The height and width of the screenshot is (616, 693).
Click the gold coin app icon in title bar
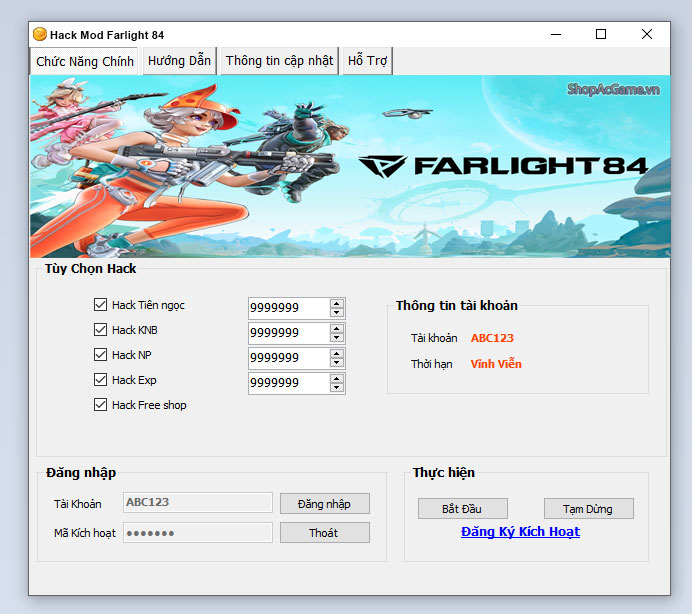point(40,34)
